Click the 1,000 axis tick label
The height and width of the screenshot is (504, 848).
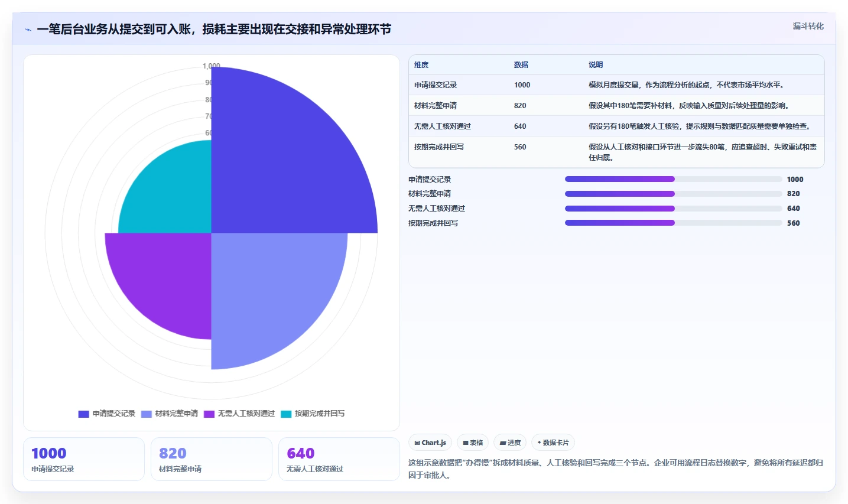click(x=211, y=66)
